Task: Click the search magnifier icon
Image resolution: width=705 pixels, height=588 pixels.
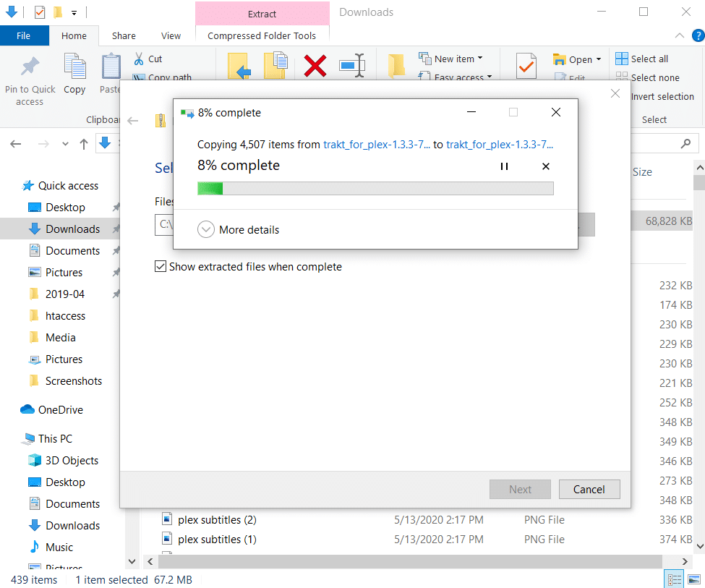Action: pos(685,143)
